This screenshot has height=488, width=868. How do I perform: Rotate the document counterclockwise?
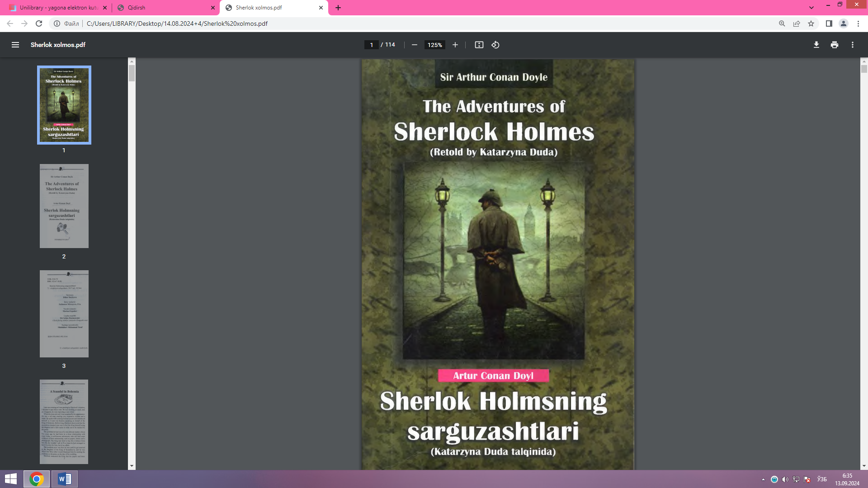(x=495, y=45)
